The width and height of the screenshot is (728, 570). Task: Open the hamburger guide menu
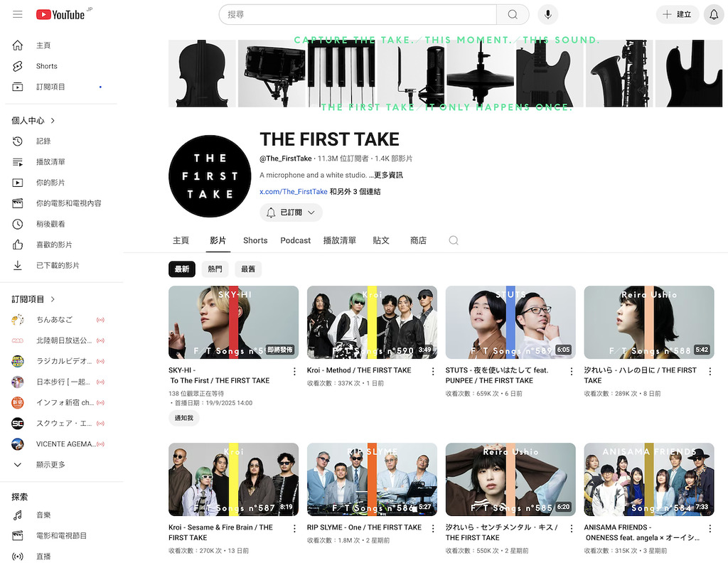[x=18, y=14]
